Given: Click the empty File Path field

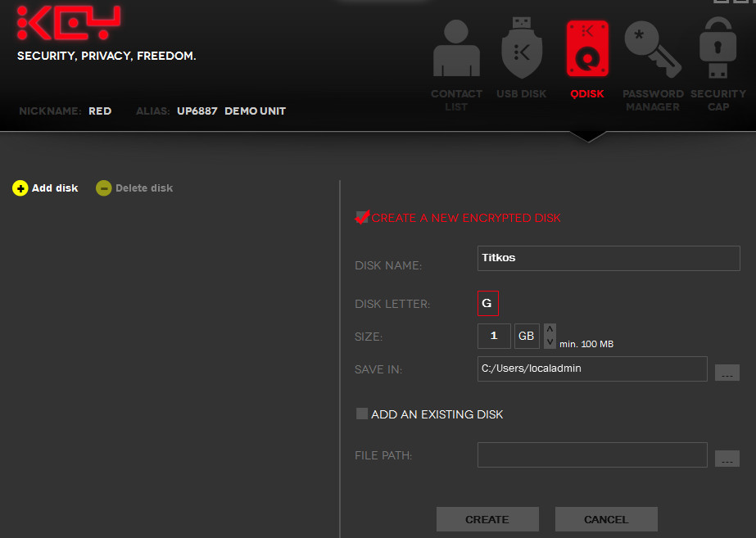Looking at the screenshot, I should (591, 454).
